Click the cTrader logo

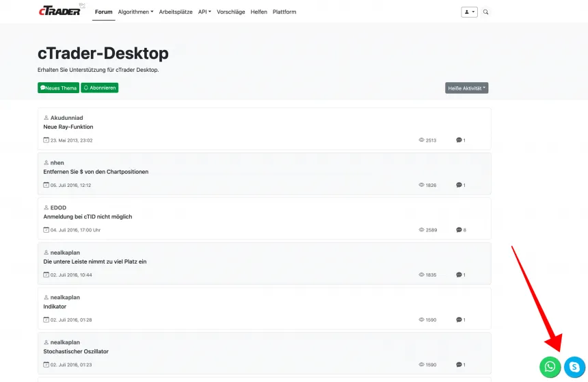[60, 10]
